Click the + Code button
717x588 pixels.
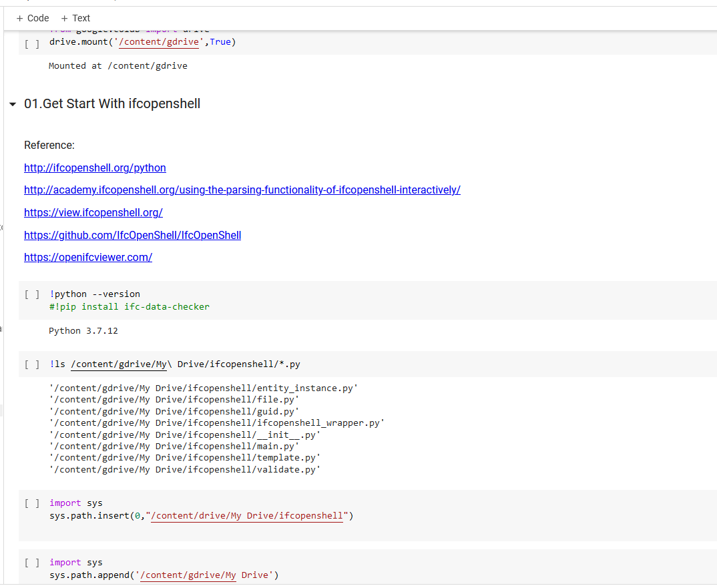point(33,18)
